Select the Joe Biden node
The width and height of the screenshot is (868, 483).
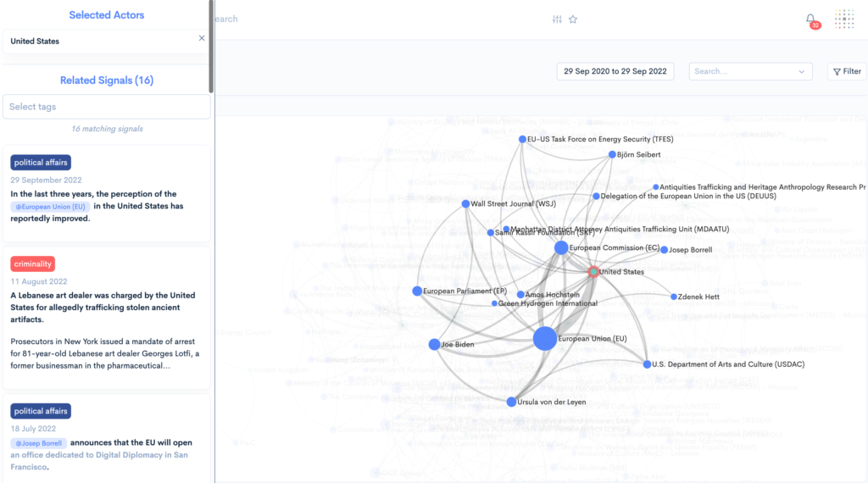coord(435,345)
